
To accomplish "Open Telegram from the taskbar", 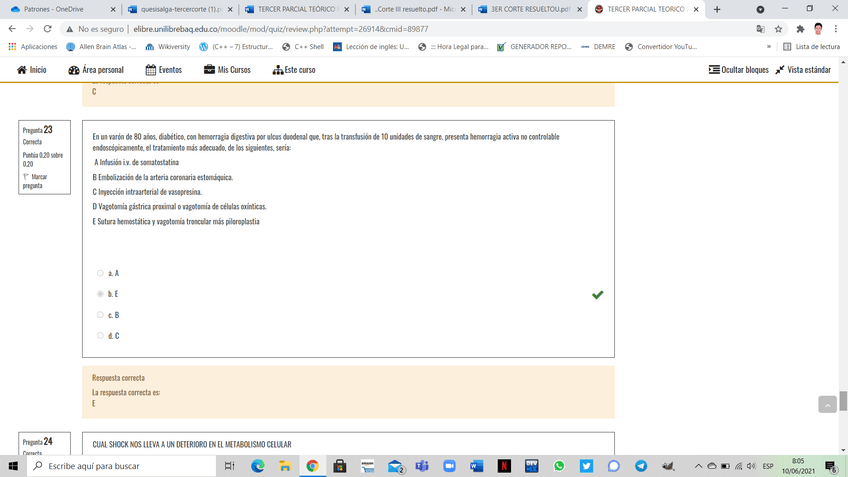I will click(x=641, y=466).
